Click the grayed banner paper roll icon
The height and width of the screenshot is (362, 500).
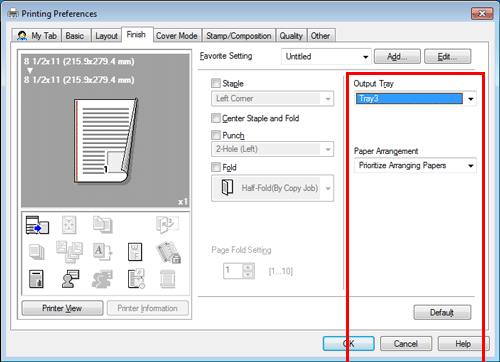[x=167, y=279]
